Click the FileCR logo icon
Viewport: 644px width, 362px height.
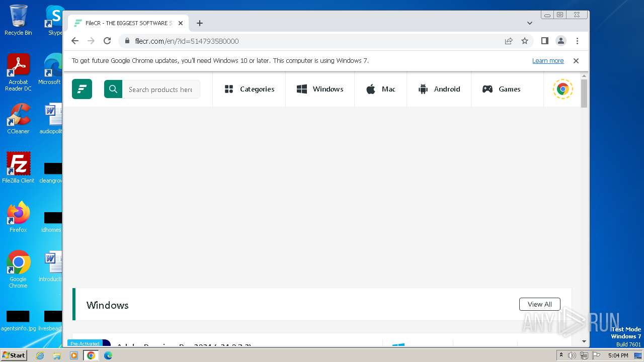tap(82, 89)
